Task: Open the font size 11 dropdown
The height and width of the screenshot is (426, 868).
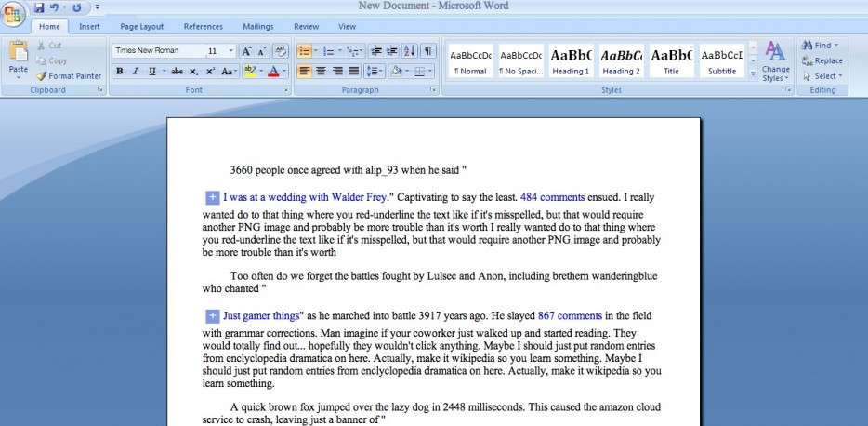Action: (x=231, y=51)
